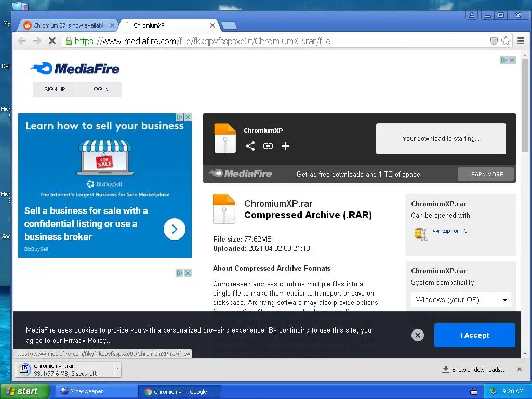532x399 pixels.
Task: Go back to previous page
Action: 22,41
